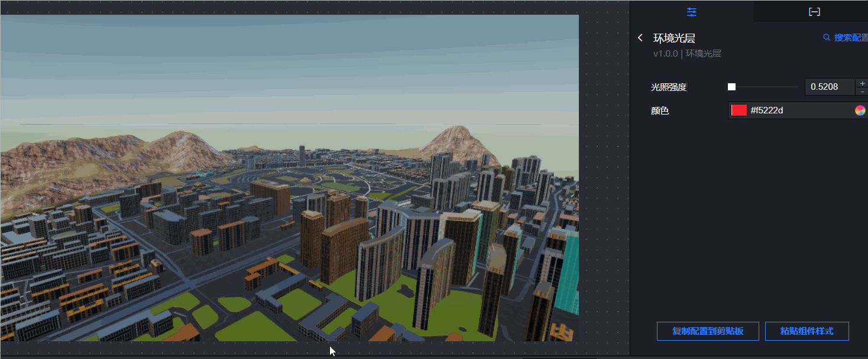868x359 pixels.
Task: Open the red color swatch
Action: [739, 110]
